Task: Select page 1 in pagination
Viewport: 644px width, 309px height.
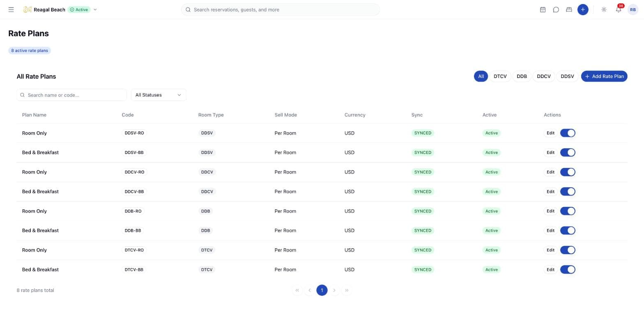Action: 322,290
